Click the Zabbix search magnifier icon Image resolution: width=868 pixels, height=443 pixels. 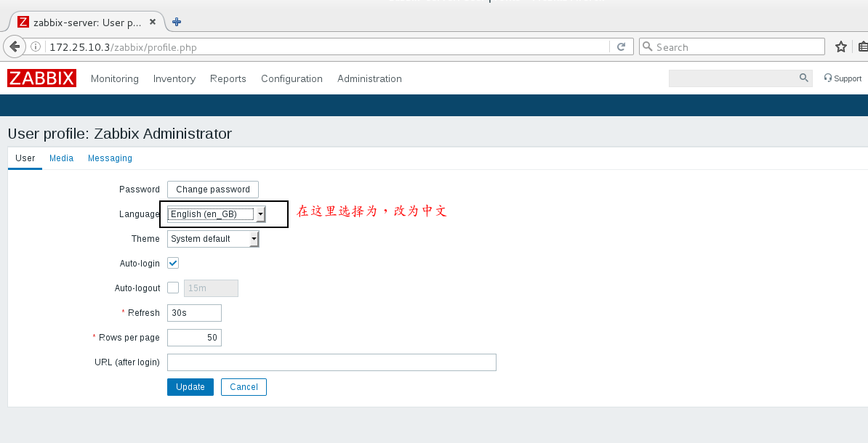[x=804, y=78]
